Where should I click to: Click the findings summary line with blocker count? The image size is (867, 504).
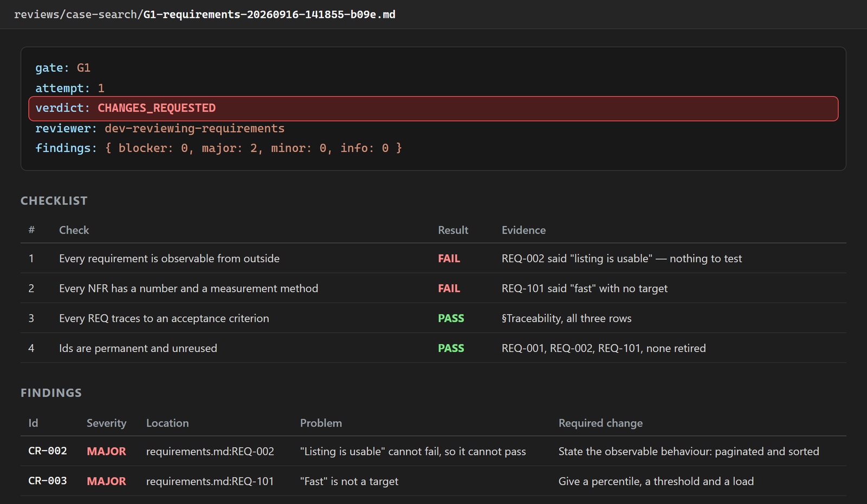219,148
